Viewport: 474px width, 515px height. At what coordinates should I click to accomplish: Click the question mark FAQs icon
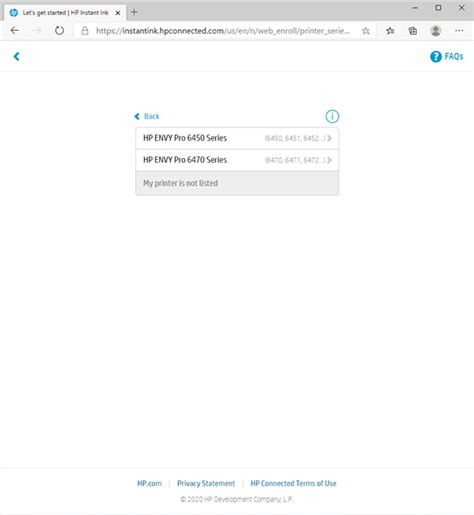point(436,57)
